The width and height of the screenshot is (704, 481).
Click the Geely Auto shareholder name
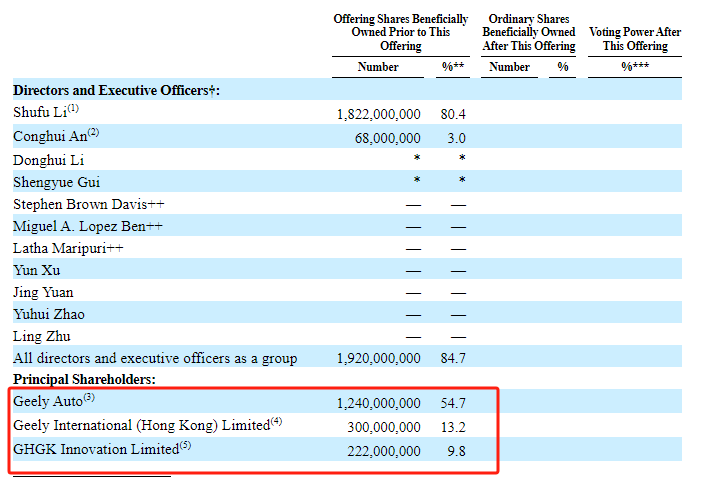(48, 402)
